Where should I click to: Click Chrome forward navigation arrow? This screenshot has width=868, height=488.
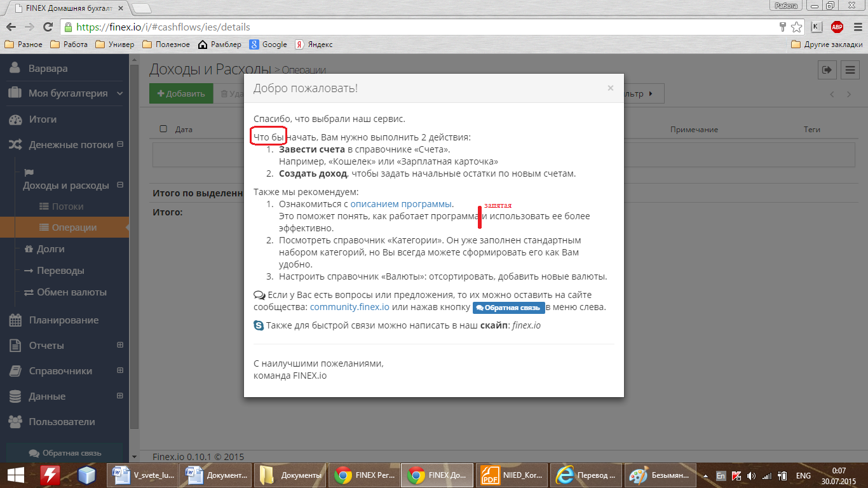pyautogui.click(x=29, y=27)
